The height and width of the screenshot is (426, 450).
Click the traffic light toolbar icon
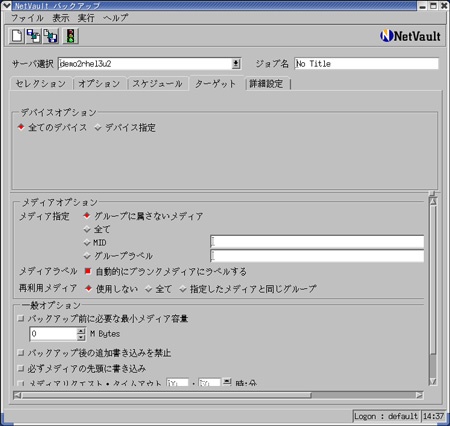70,36
